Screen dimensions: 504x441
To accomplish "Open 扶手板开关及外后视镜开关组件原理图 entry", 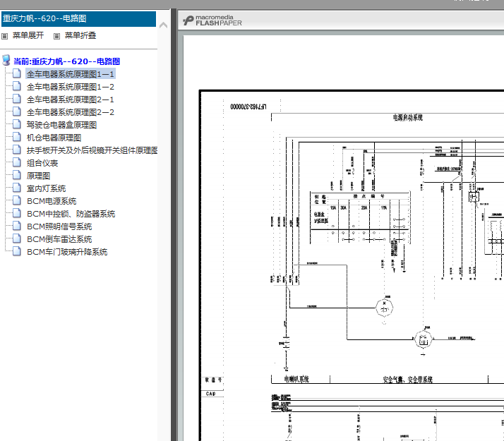I will click(92, 150).
